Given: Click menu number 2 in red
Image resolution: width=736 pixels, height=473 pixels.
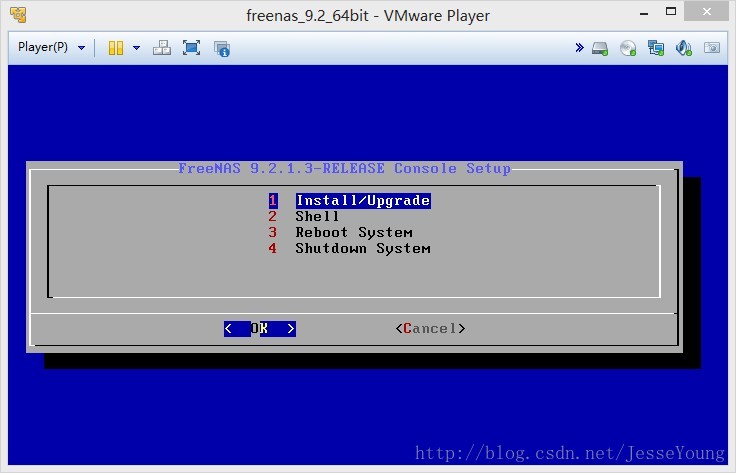Looking at the screenshot, I should (x=273, y=217).
